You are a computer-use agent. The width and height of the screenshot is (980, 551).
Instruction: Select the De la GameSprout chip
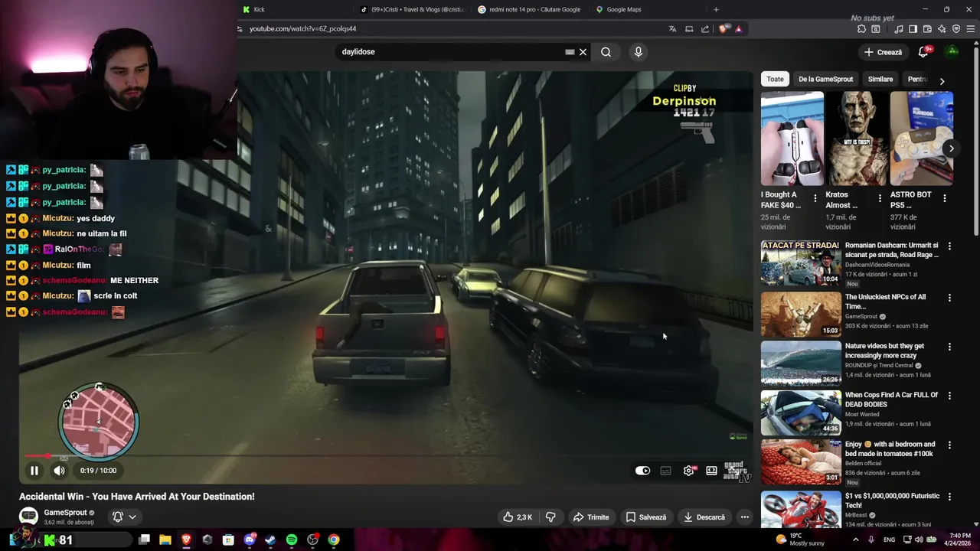pos(825,80)
